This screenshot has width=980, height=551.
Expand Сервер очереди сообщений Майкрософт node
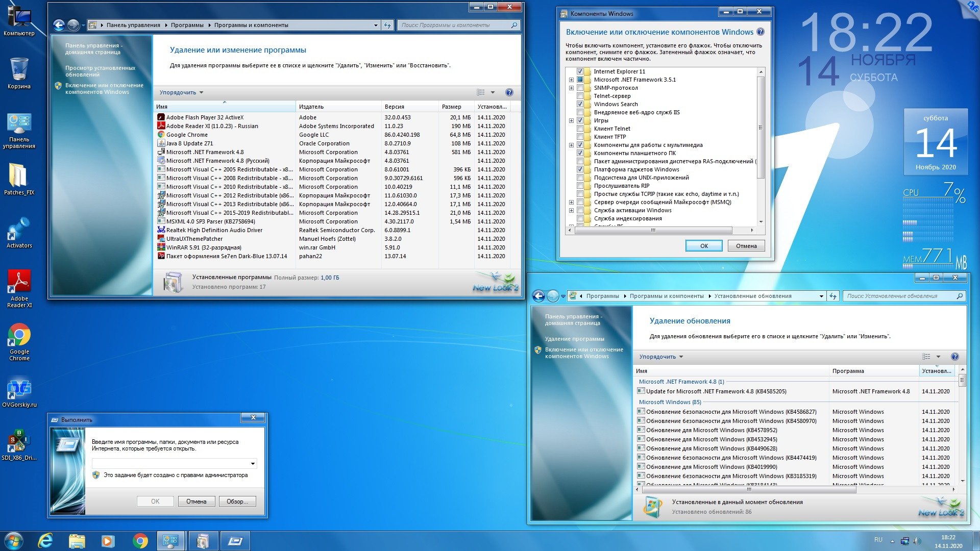click(571, 202)
